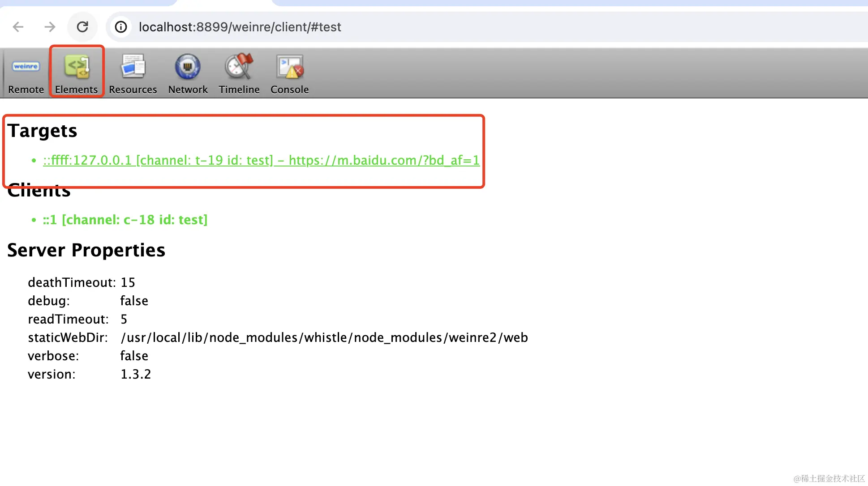Click the browser back arrow
This screenshot has height=486, width=868.
(18, 27)
